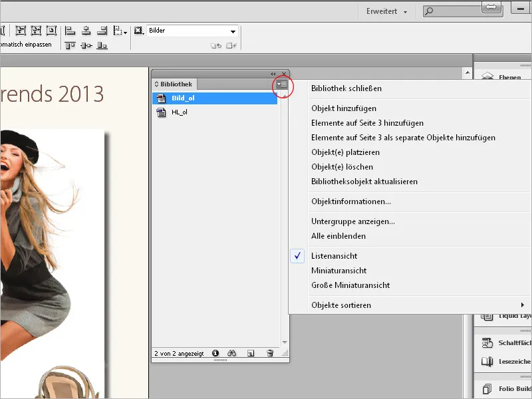Click the 'rends 2013' headline text
The image size is (532, 399).
coord(52,94)
